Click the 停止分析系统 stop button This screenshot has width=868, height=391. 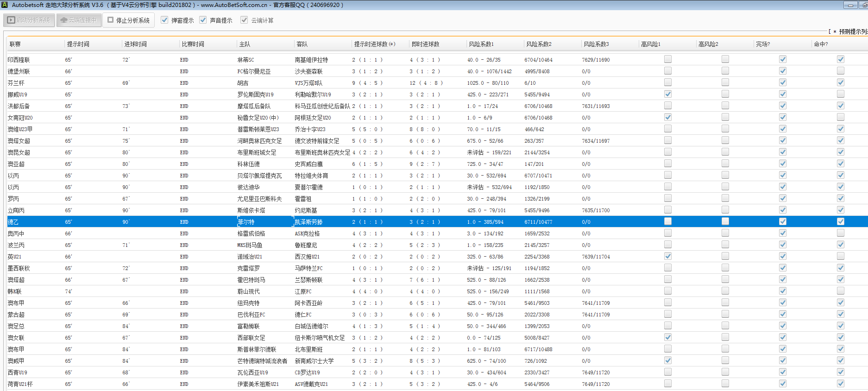[x=128, y=20]
